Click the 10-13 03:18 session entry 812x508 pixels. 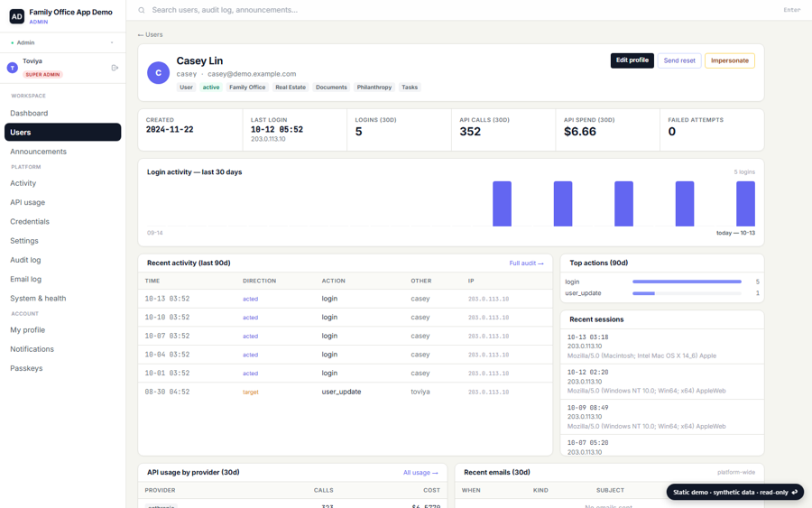[662, 346]
